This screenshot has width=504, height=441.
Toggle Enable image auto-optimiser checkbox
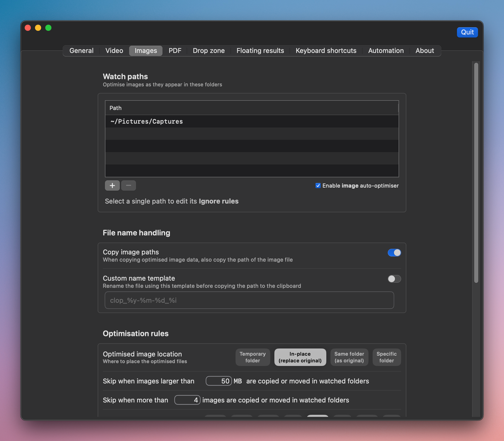click(318, 186)
